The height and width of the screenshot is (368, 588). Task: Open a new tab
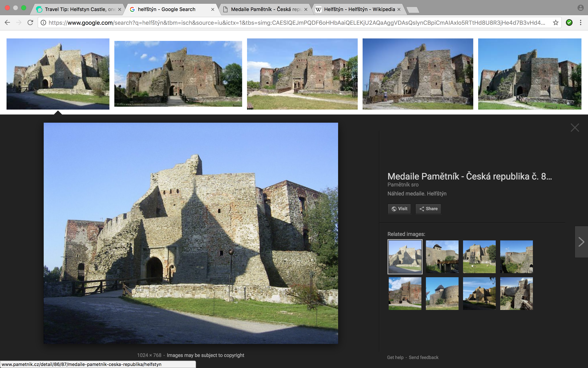(413, 10)
